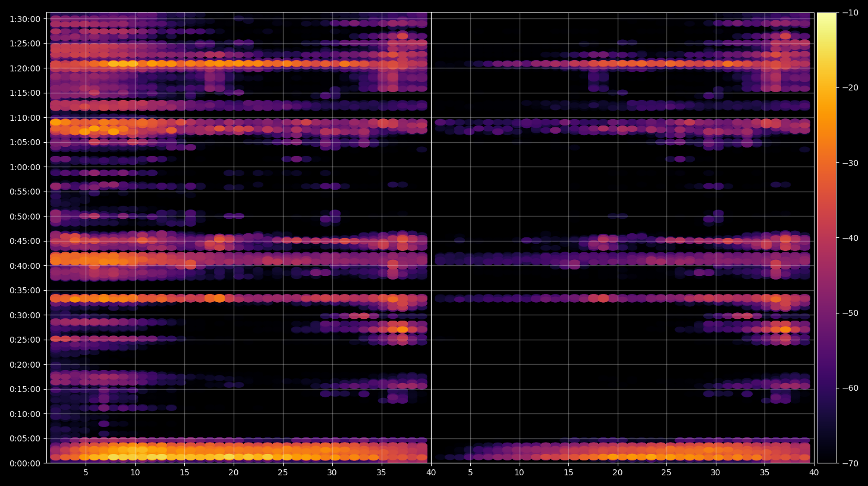
Task: Click the 1:25:00 y-axis tick label
Action: (x=25, y=43)
